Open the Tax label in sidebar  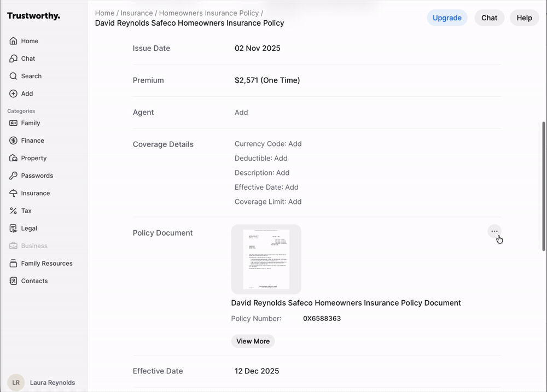pos(26,210)
